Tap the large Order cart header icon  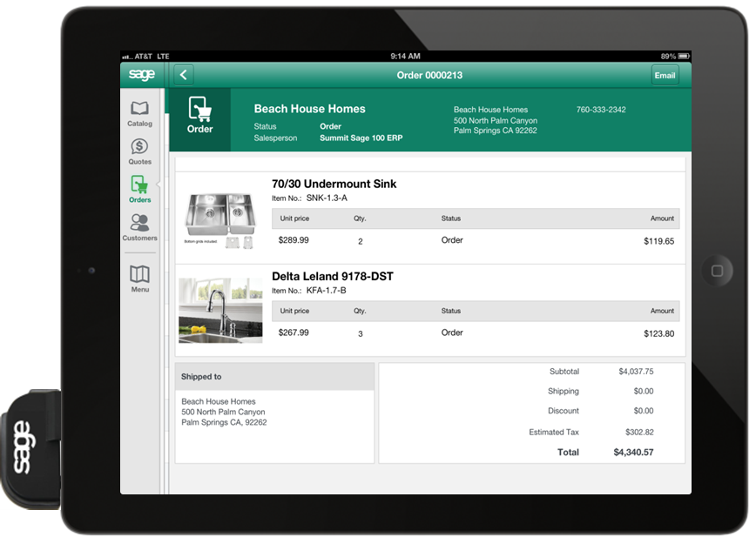199,111
